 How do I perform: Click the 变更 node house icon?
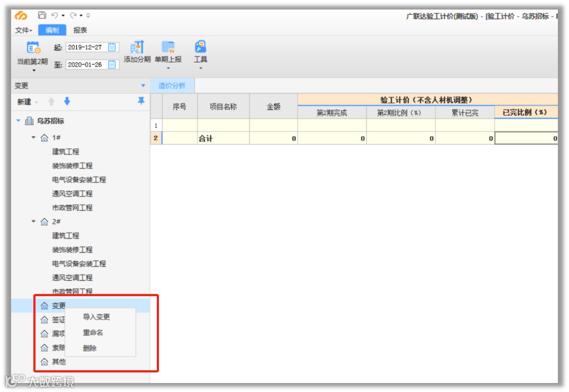click(x=45, y=306)
